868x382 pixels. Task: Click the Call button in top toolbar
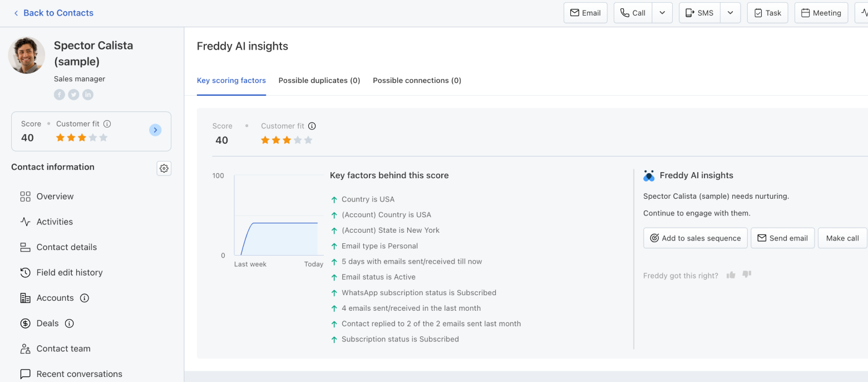pos(633,13)
